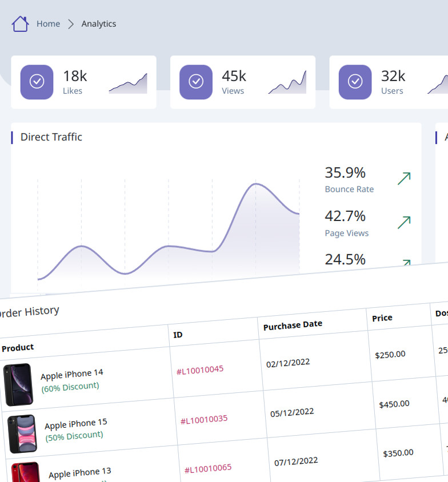Click the Views sparkline chart
Viewport: 448px width, 482px height.
[x=287, y=82]
